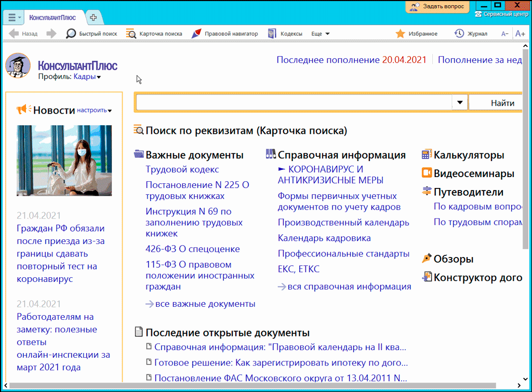Image resolution: width=532 pixels, height=392 pixels.
Task: Open the news photo of masked woman
Action: click(x=64, y=160)
